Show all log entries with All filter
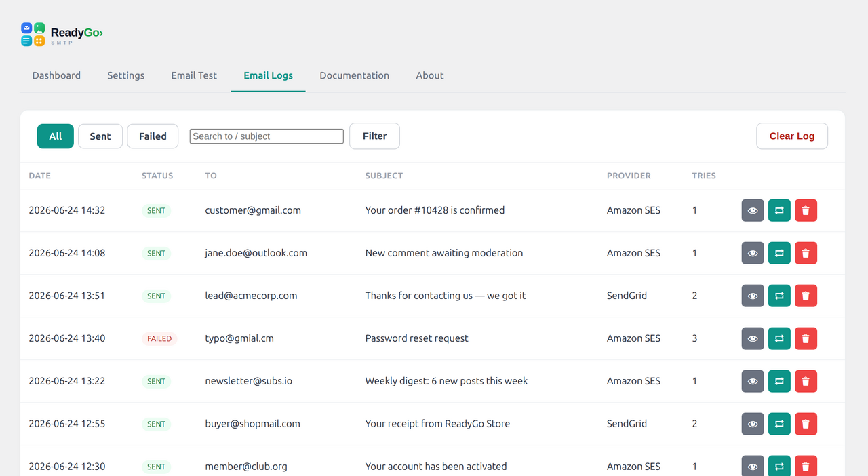Image resolution: width=868 pixels, height=476 pixels. (55, 136)
